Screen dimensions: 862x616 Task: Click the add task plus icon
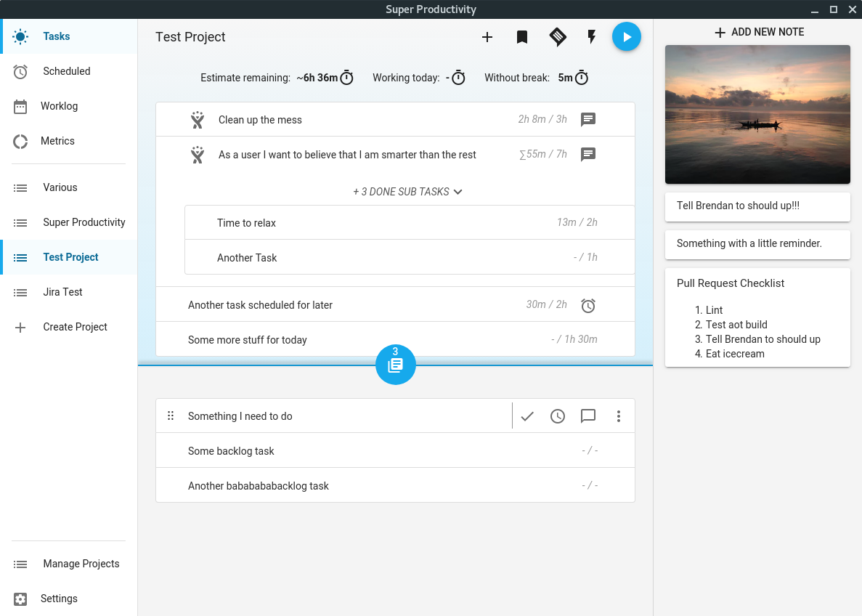[487, 37]
